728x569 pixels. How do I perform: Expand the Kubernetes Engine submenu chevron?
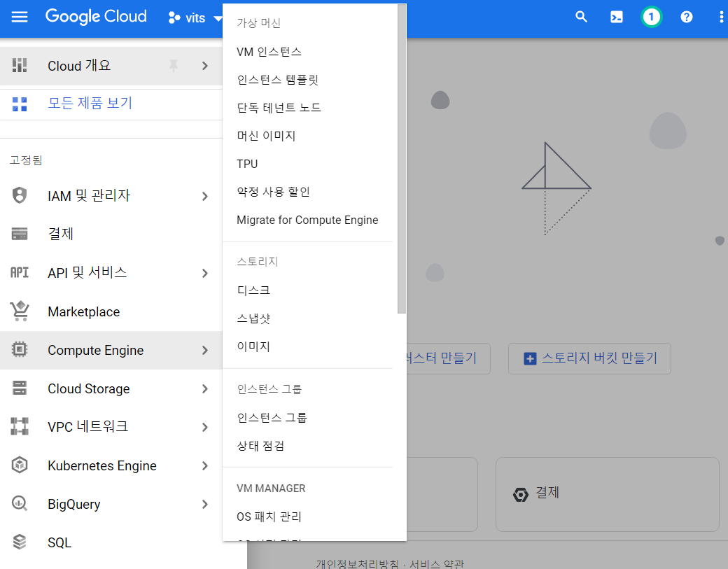coord(204,466)
